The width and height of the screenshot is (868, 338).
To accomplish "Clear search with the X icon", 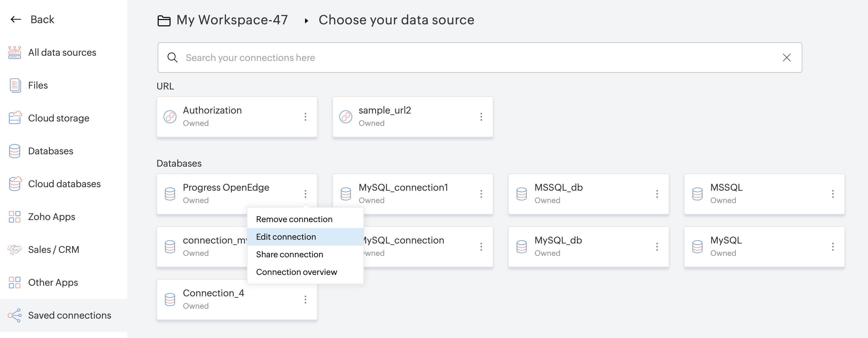I will click(787, 58).
